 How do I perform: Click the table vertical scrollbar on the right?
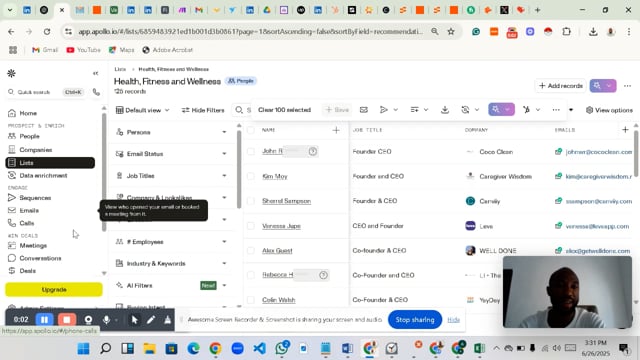click(636, 153)
